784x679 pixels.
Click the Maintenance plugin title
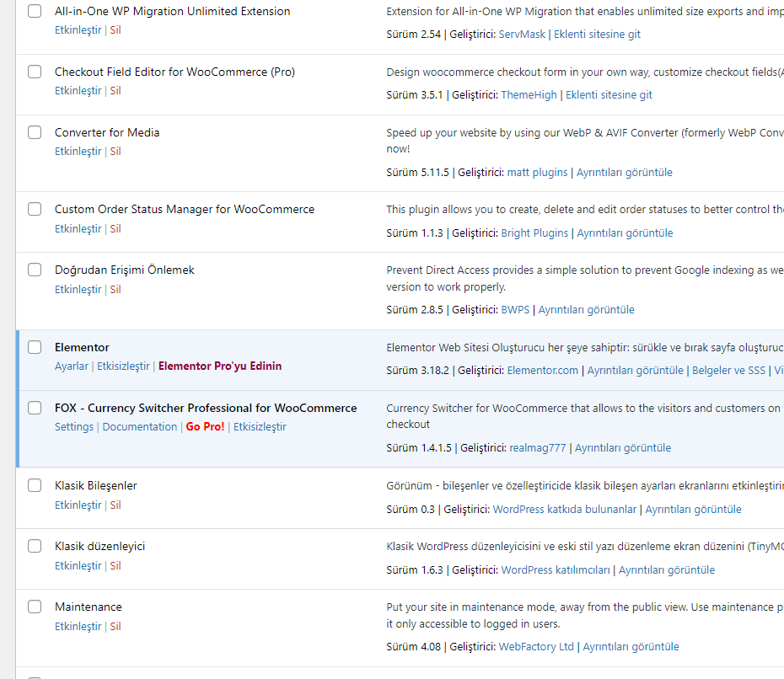(89, 607)
